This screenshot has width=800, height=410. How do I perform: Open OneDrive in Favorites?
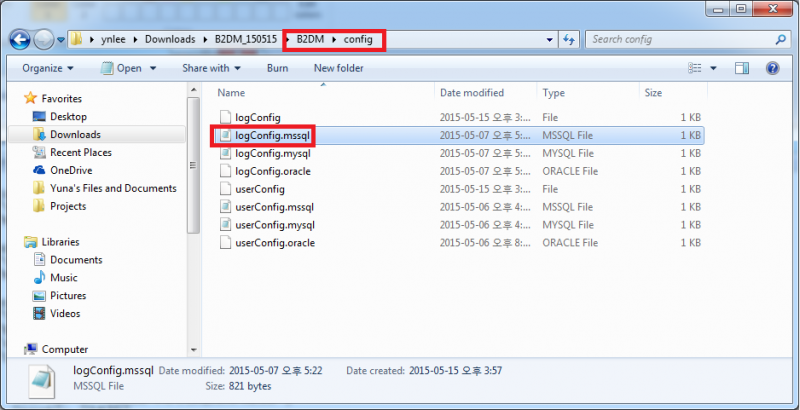[x=70, y=170]
